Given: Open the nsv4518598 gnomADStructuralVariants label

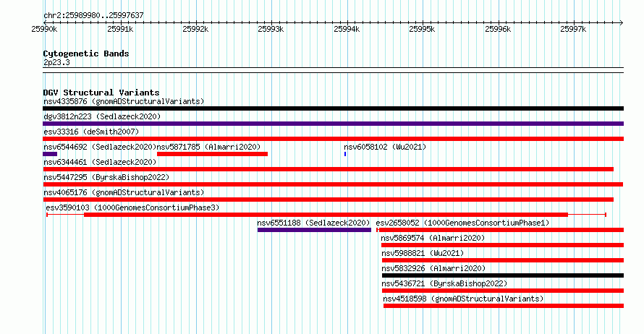Looking at the screenshot, I should (463, 299).
